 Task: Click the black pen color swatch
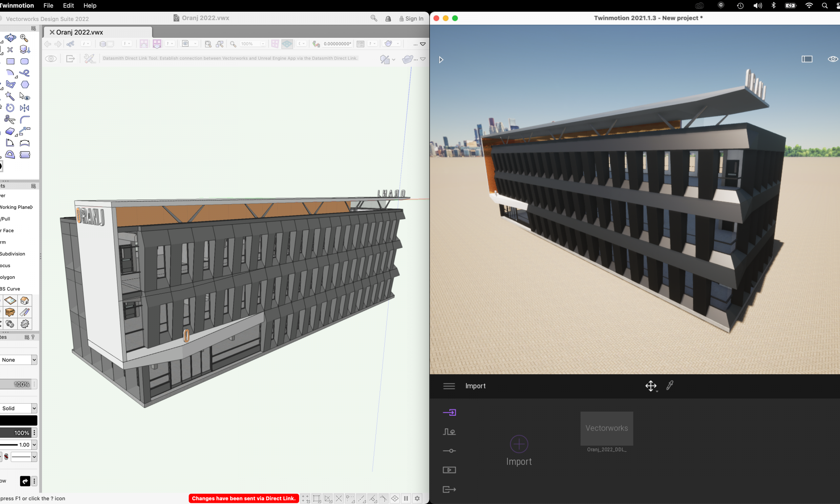coord(18,420)
